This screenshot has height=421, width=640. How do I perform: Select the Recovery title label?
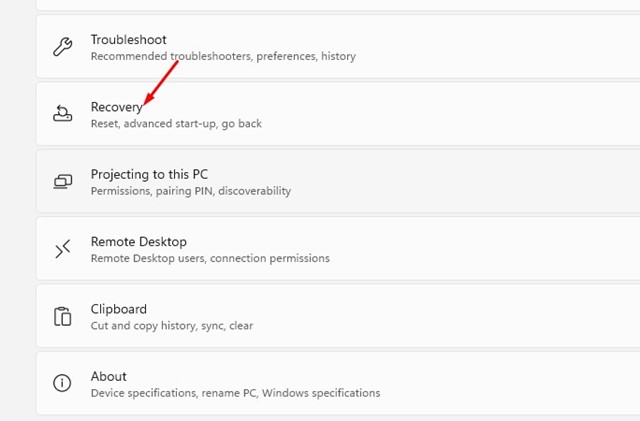click(116, 107)
